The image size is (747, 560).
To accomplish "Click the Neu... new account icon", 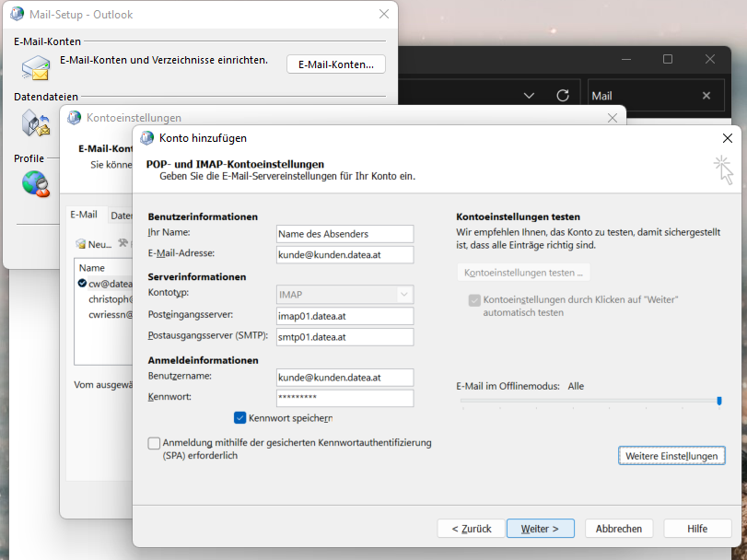I will (82, 244).
